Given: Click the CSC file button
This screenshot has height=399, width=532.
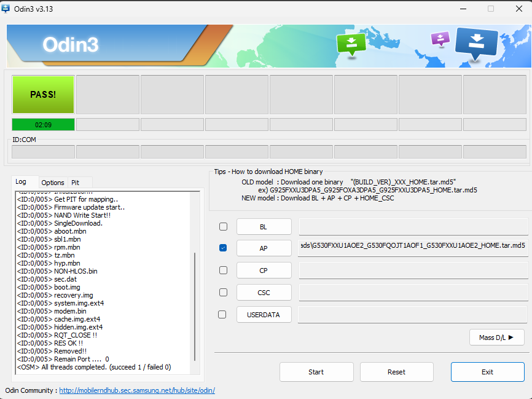Looking at the screenshot, I should (264, 293).
